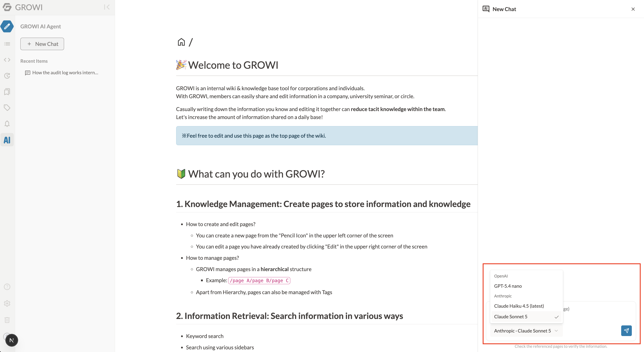Image resolution: width=644 pixels, height=352 pixels.
Task: Click the "OpenAI" group label in model list
Action: point(501,276)
